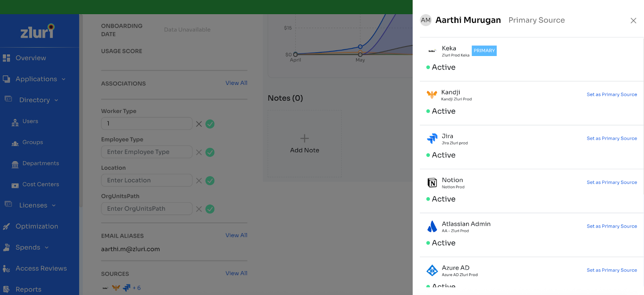
Task: Open Access Reviews in the sidebar
Action: point(41,268)
